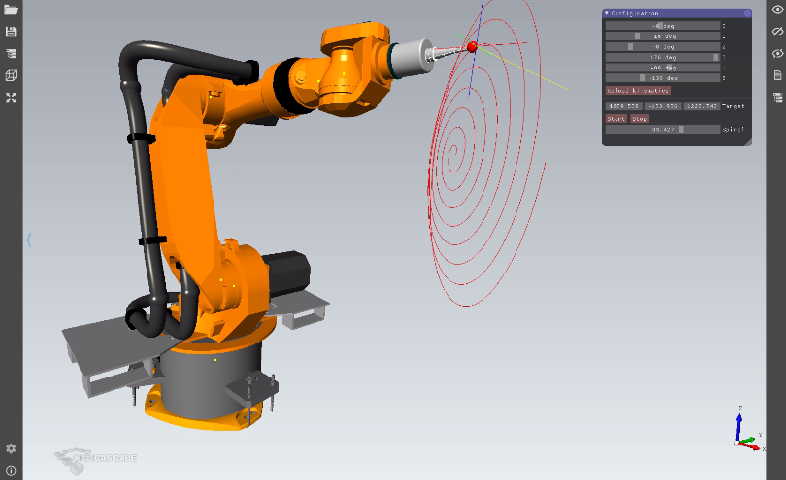The height and width of the screenshot is (480, 786).
Task: Expand the left side panel chevron
Action: (29, 240)
